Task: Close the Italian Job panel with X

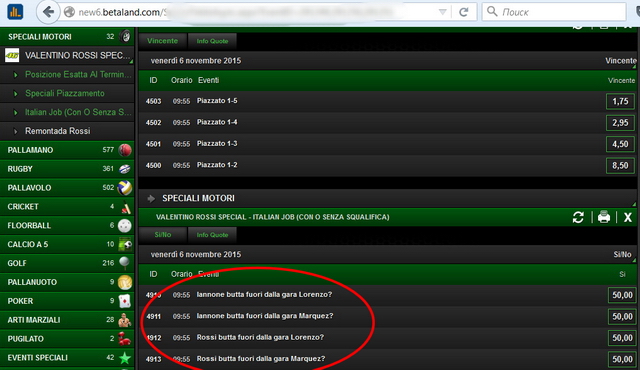Action: 628,217
